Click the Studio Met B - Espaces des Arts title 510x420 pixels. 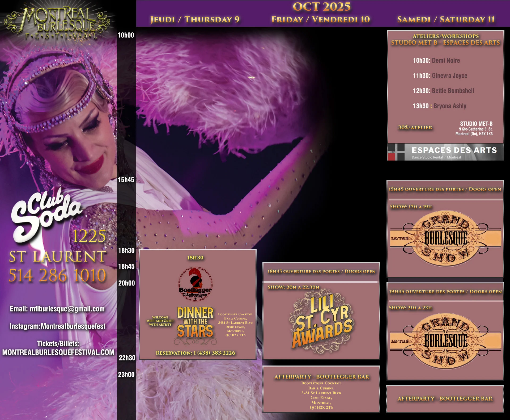(445, 43)
